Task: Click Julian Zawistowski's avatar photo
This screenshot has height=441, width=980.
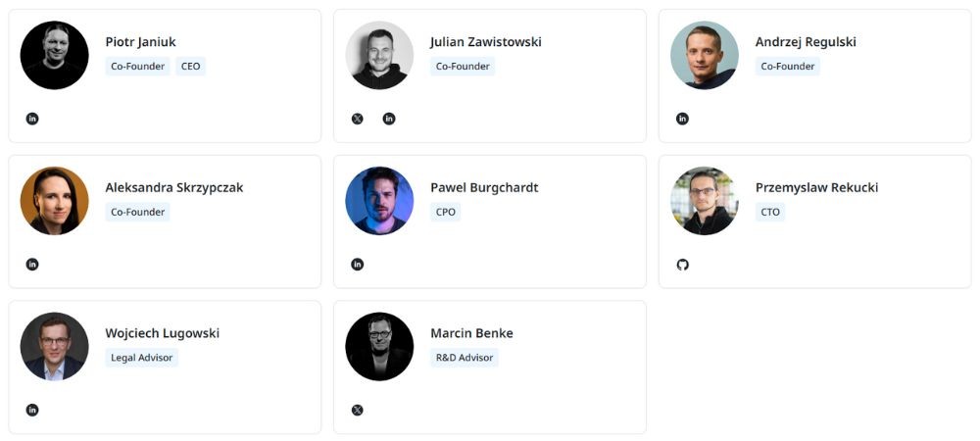Action: click(x=379, y=55)
